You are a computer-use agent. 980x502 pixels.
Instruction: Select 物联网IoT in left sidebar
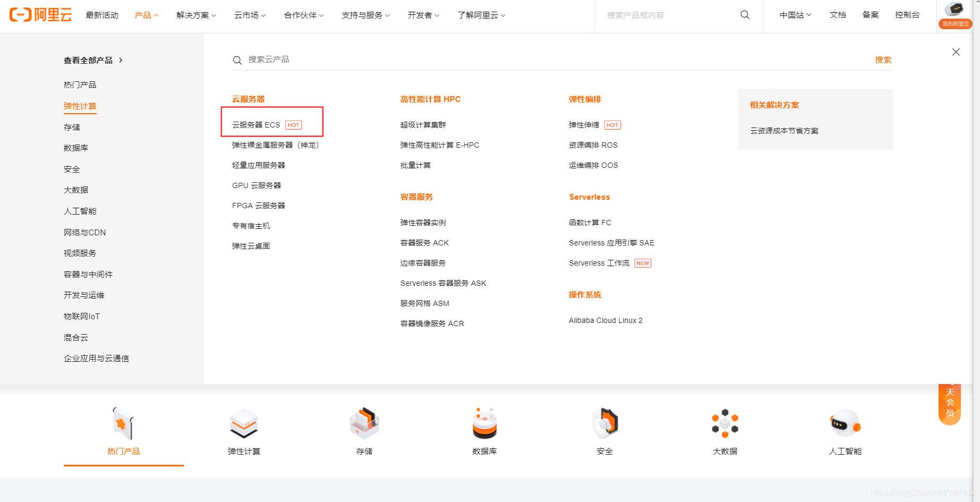click(82, 316)
